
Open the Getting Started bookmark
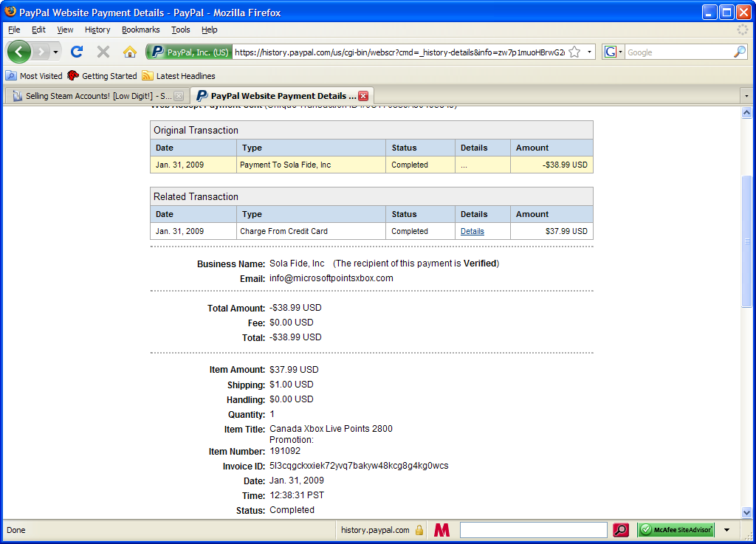tap(102, 75)
